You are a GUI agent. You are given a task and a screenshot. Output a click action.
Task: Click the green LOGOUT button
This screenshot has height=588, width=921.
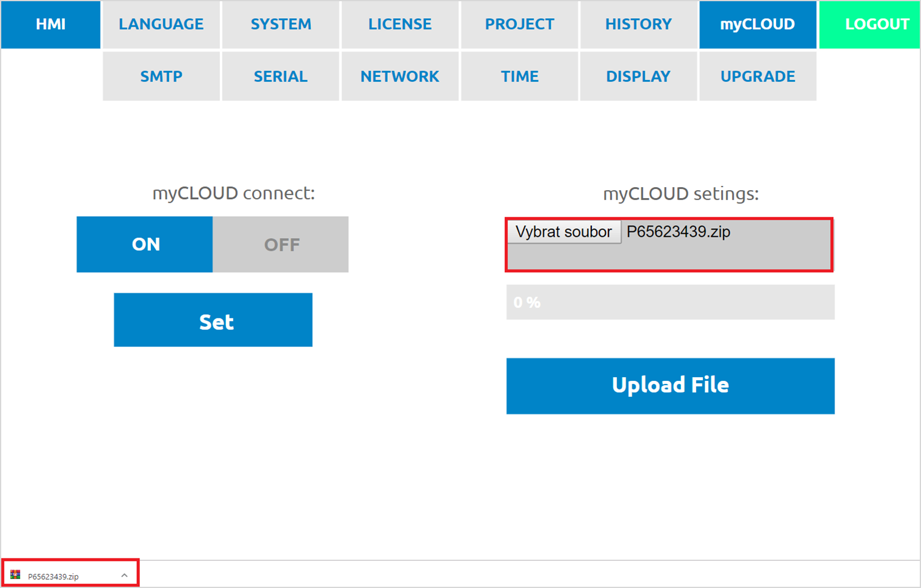pyautogui.click(x=870, y=24)
